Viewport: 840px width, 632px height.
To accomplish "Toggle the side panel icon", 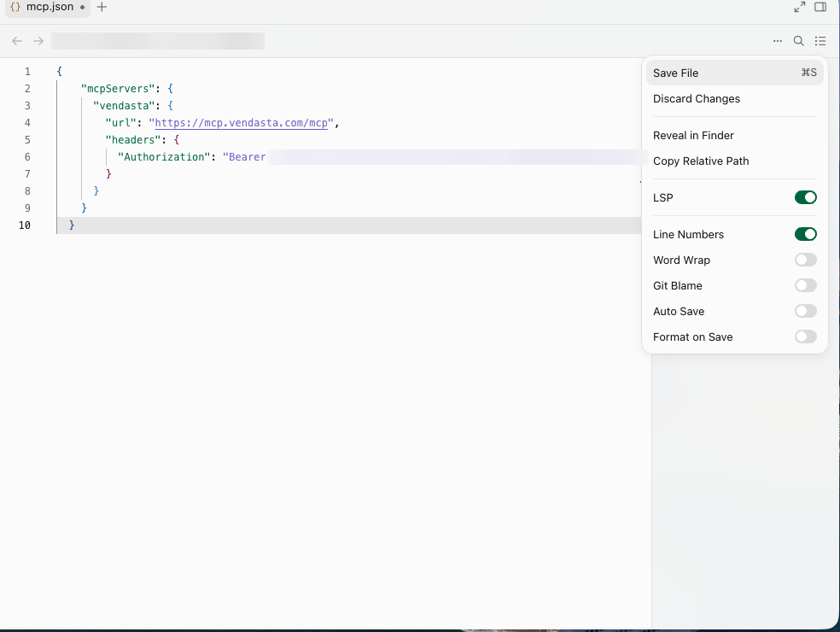I will (x=820, y=7).
